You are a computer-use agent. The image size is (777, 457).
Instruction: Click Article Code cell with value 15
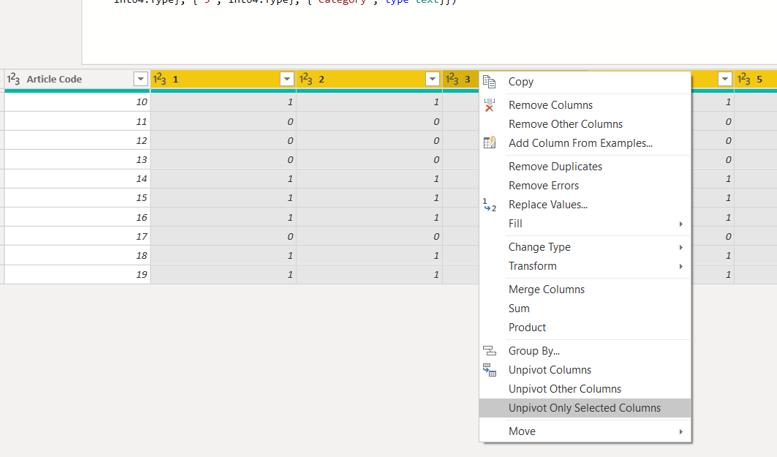pyautogui.click(x=77, y=198)
